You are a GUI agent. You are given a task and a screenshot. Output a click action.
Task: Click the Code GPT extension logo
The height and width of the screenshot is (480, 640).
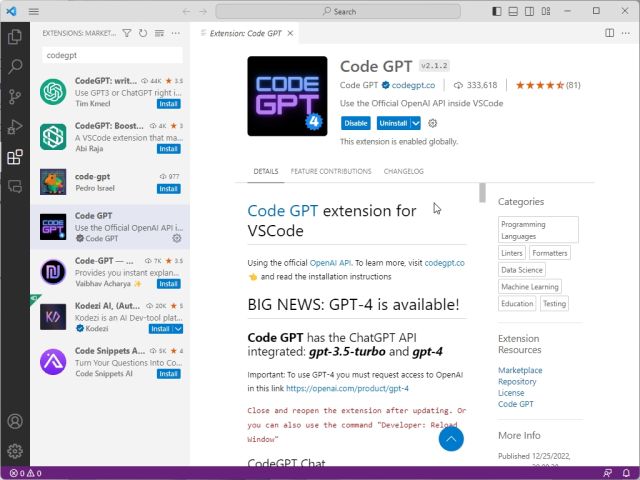(x=287, y=96)
